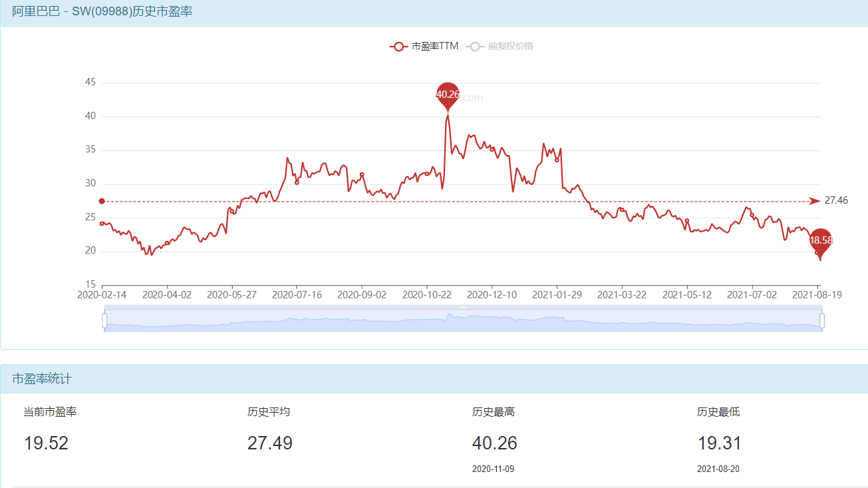Select the 当前市盈率 label
The height and width of the screenshot is (488, 868).
pos(51,412)
